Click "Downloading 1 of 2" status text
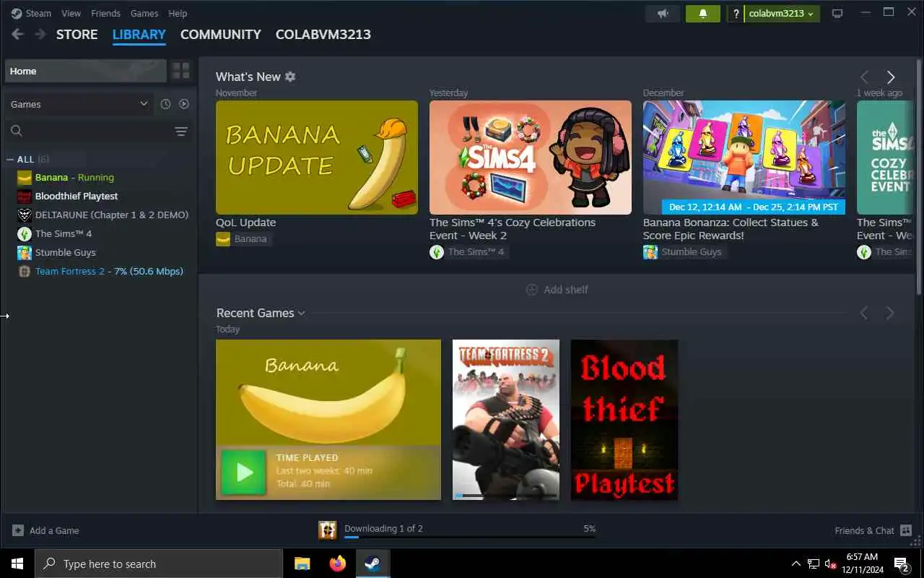The image size is (924, 578). pos(383,528)
